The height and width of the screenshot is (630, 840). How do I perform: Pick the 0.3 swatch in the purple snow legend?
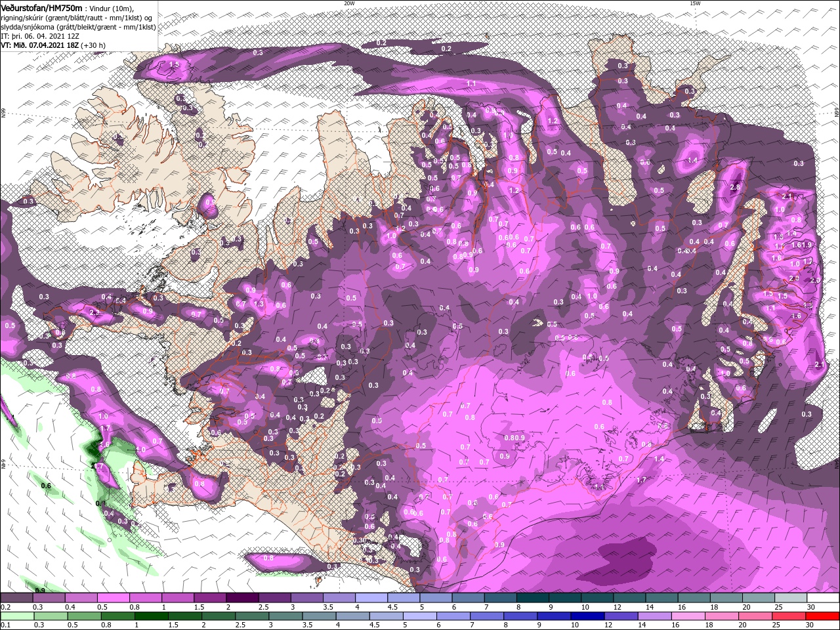click(x=49, y=597)
